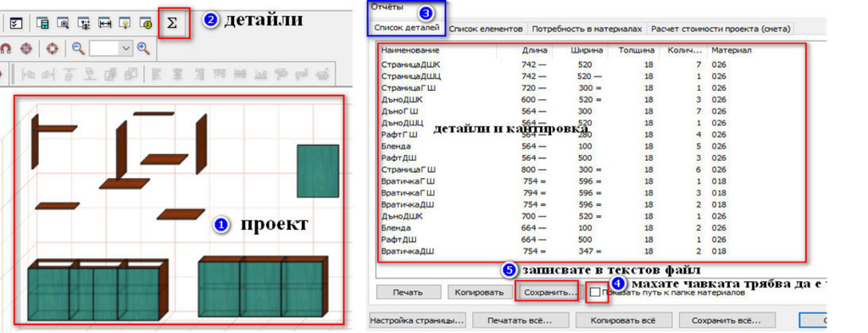Select the Бленда row with length 664

click(x=591, y=228)
